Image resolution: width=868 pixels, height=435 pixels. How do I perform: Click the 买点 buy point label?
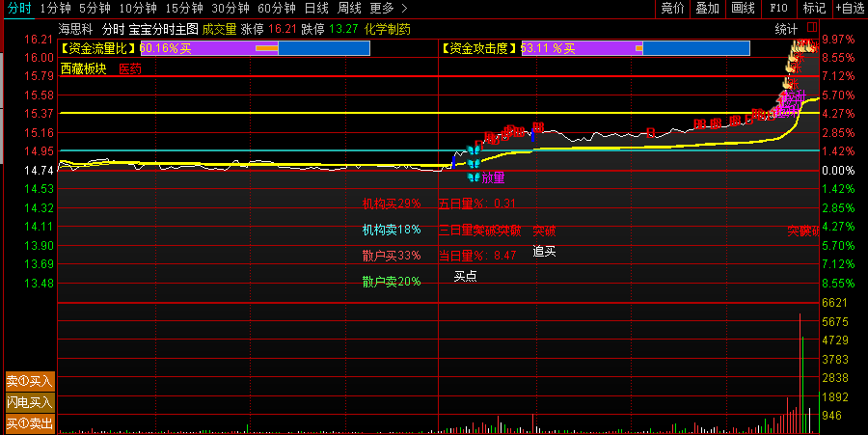click(x=465, y=276)
